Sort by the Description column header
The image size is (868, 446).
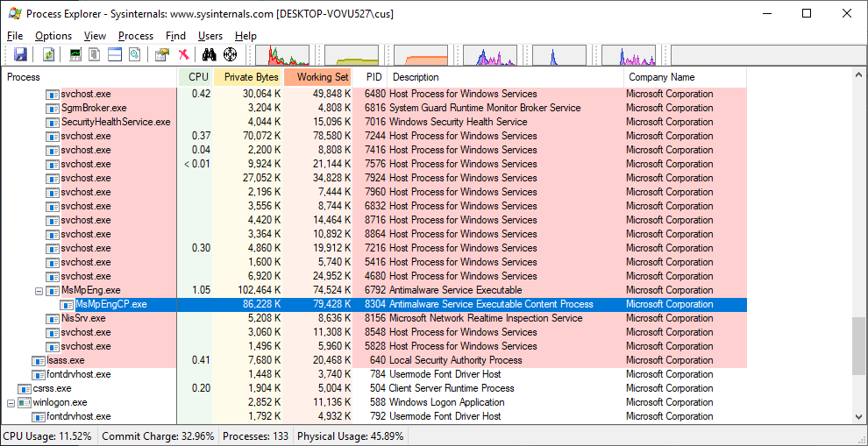tap(505, 77)
